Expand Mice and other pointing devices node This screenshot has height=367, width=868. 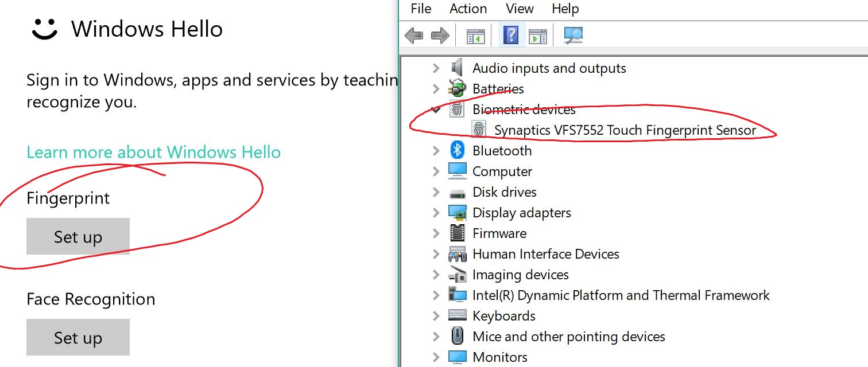pos(436,337)
